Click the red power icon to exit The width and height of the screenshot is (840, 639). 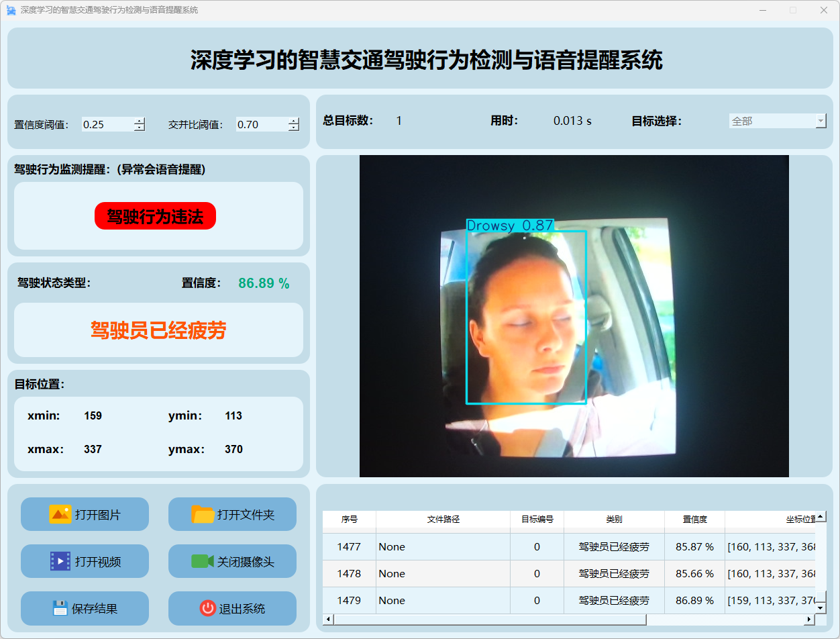click(207, 608)
